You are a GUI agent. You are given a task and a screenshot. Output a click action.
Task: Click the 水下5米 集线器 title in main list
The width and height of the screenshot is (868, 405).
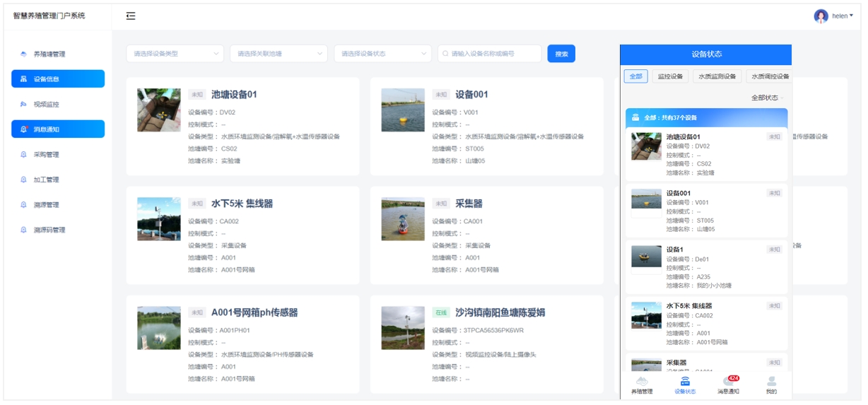click(242, 204)
